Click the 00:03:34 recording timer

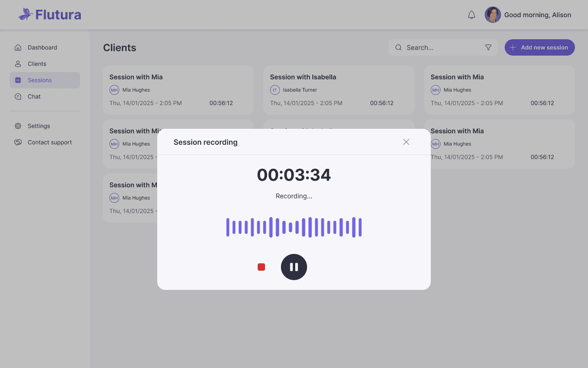[x=294, y=175]
